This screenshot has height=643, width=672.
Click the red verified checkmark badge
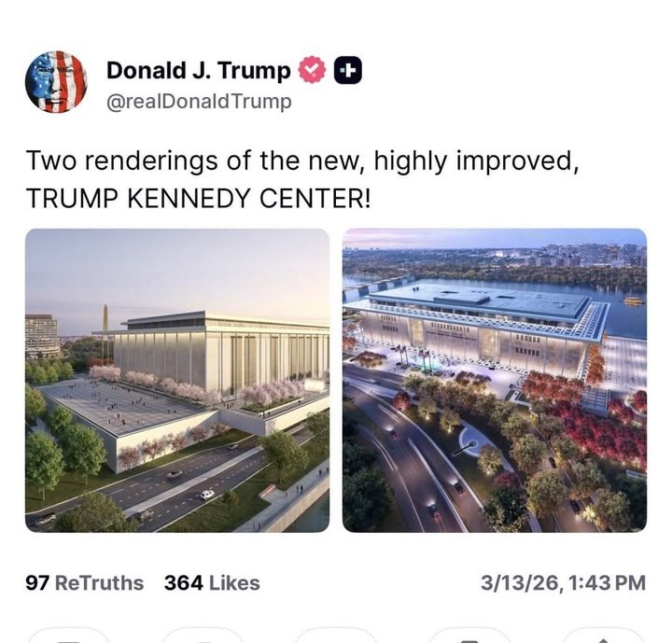[312, 69]
